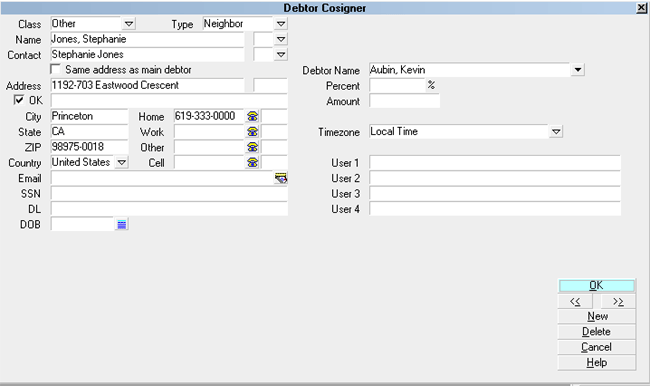
Task: Dial the Home phone number icon
Action: point(252,117)
